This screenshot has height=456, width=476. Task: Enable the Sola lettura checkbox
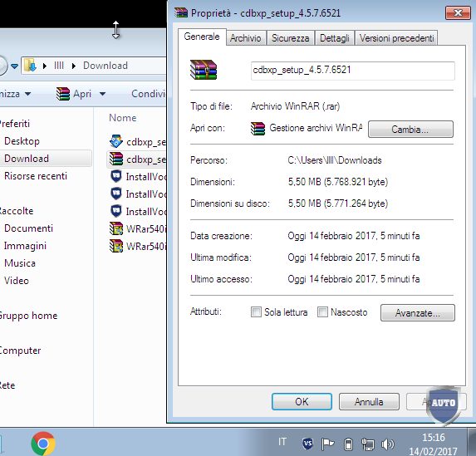pyautogui.click(x=256, y=311)
